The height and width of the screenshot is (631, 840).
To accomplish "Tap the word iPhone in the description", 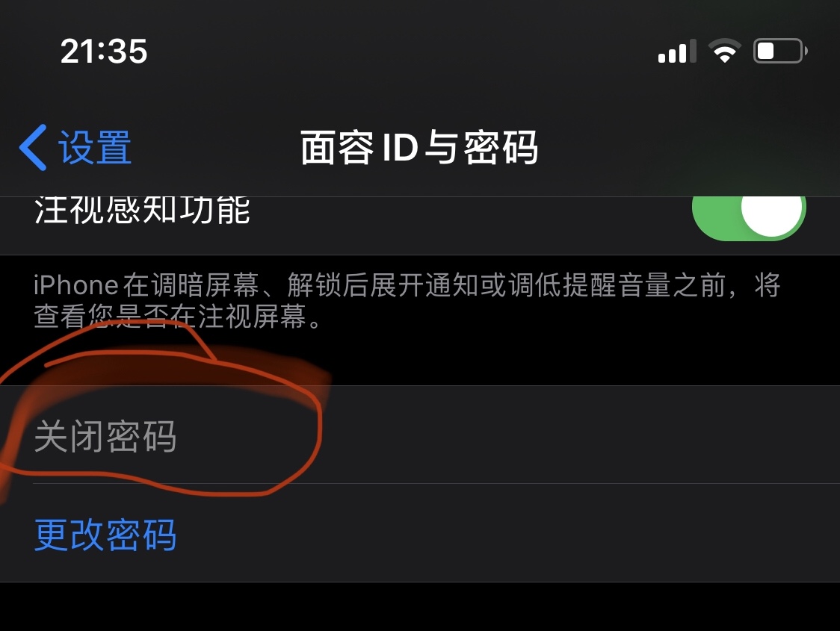I will tap(76, 285).
